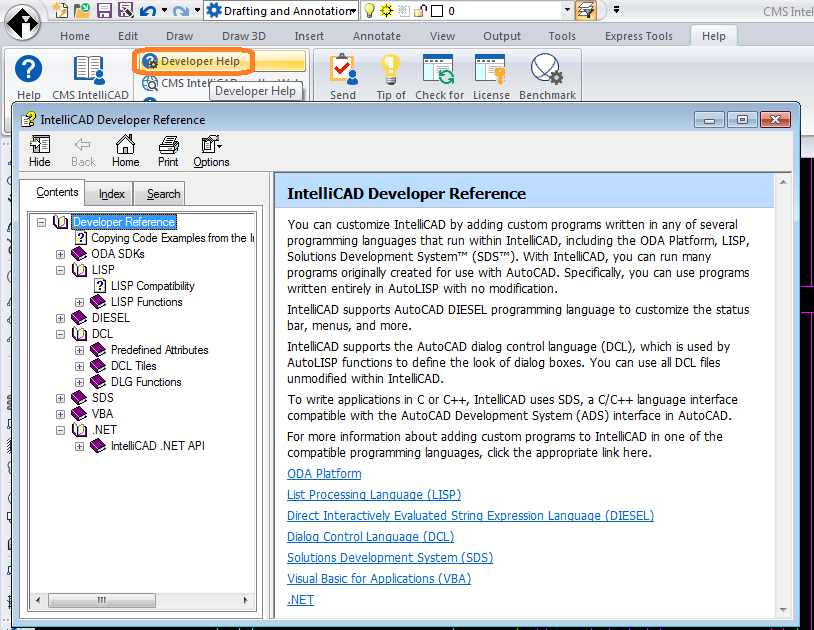The height and width of the screenshot is (630, 814).
Task: Open the Solutions Development System (SDS) link
Action: 390,558
